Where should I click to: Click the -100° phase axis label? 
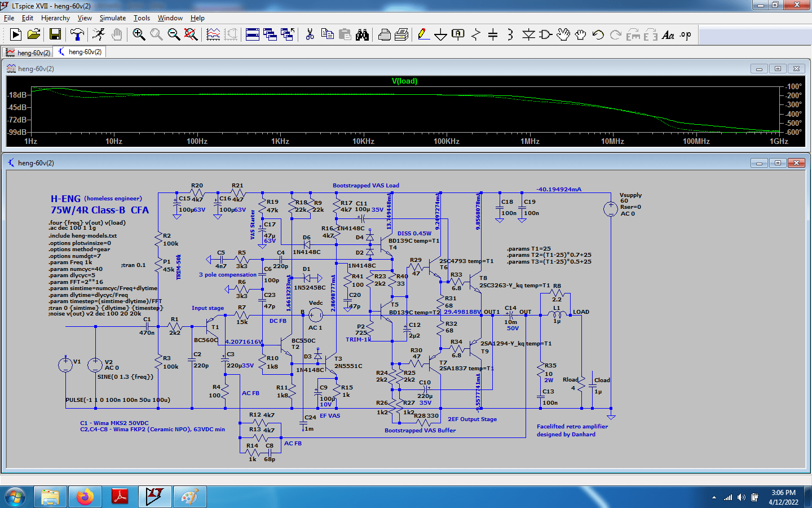(x=793, y=87)
